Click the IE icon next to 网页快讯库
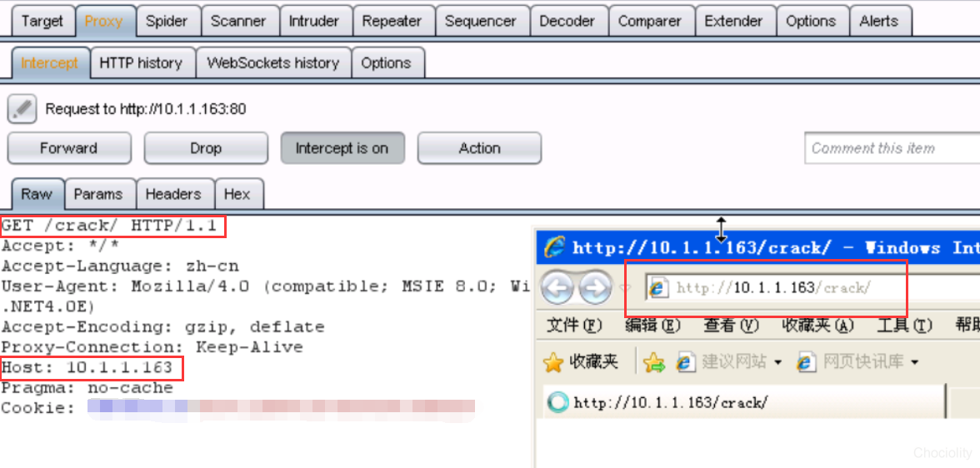This screenshot has width=980, height=468. [807, 361]
